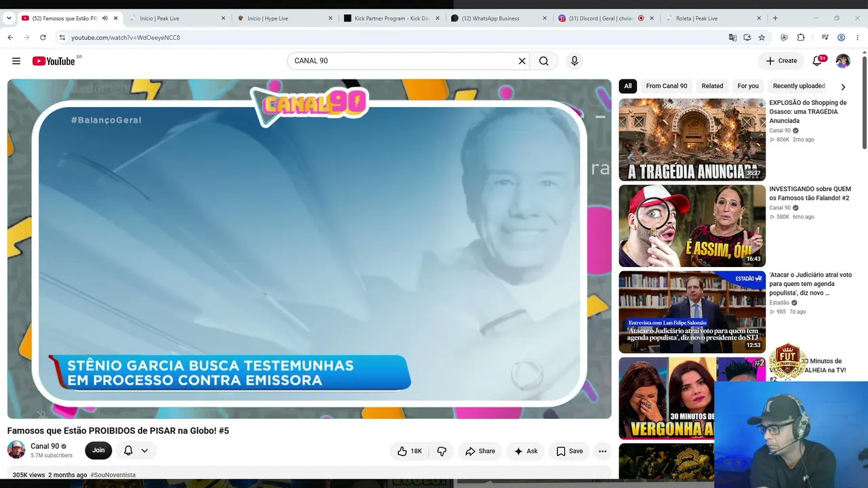The image size is (868, 488).
Task: Open YouTube notifications bell
Action: pos(818,61)
